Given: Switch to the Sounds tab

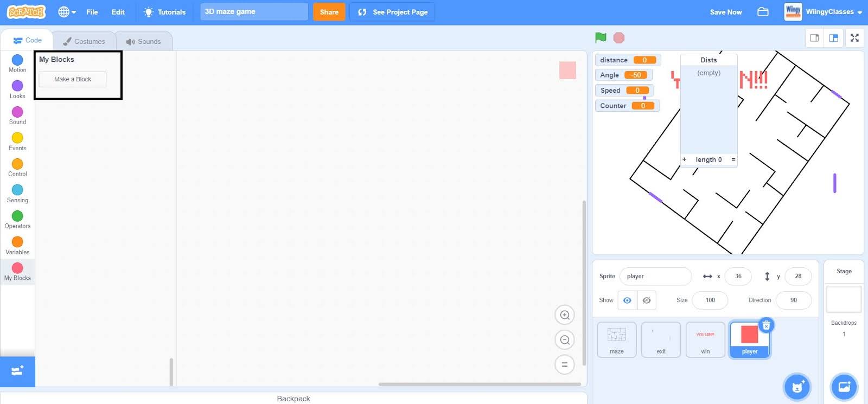Looking at the screenshot, I should point(144,41).
